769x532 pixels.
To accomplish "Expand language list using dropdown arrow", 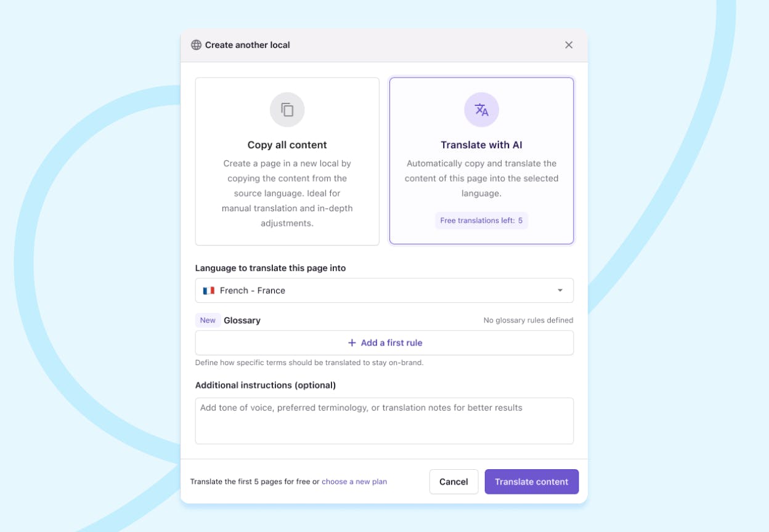I will click(560, 291).
